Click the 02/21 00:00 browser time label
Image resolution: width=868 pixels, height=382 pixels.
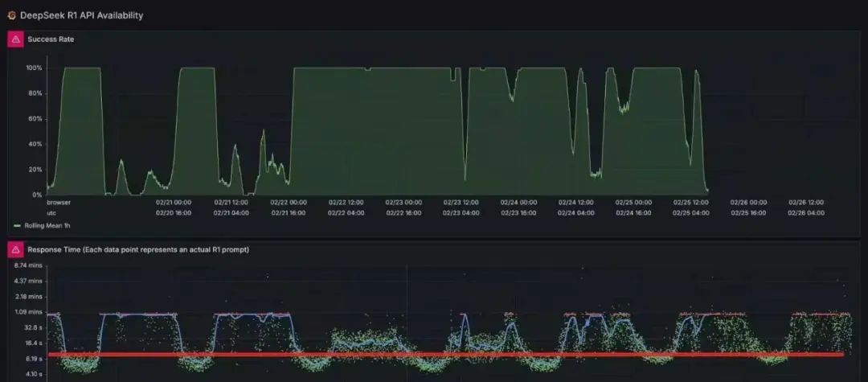coord(174,203)
